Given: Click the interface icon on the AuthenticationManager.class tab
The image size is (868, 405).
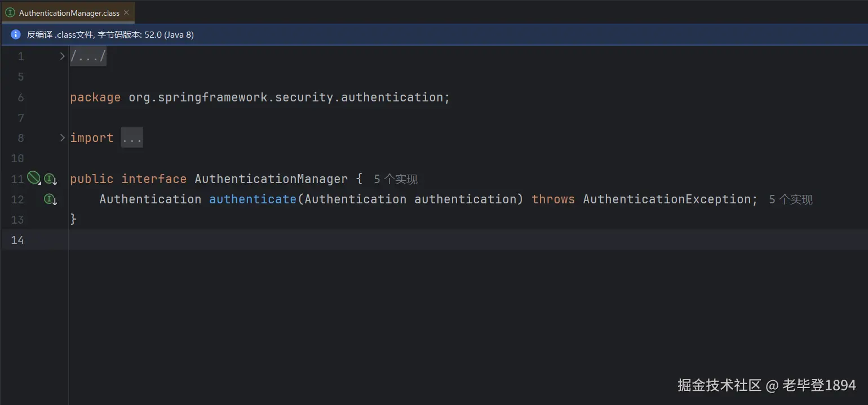Looking at the screenshot, I should click(10, 12).
